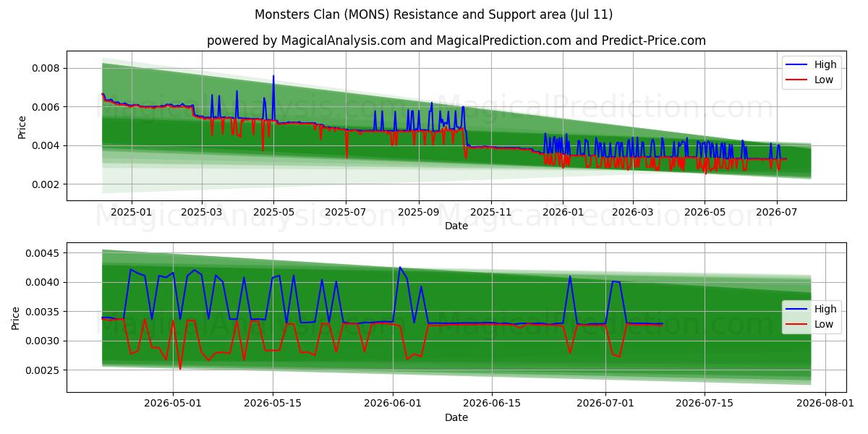Image resolution: width=868 pixels, height=434 pixels.
Task: Click the '2025-03' x-axis label on top chart
Action: [201, 212]
